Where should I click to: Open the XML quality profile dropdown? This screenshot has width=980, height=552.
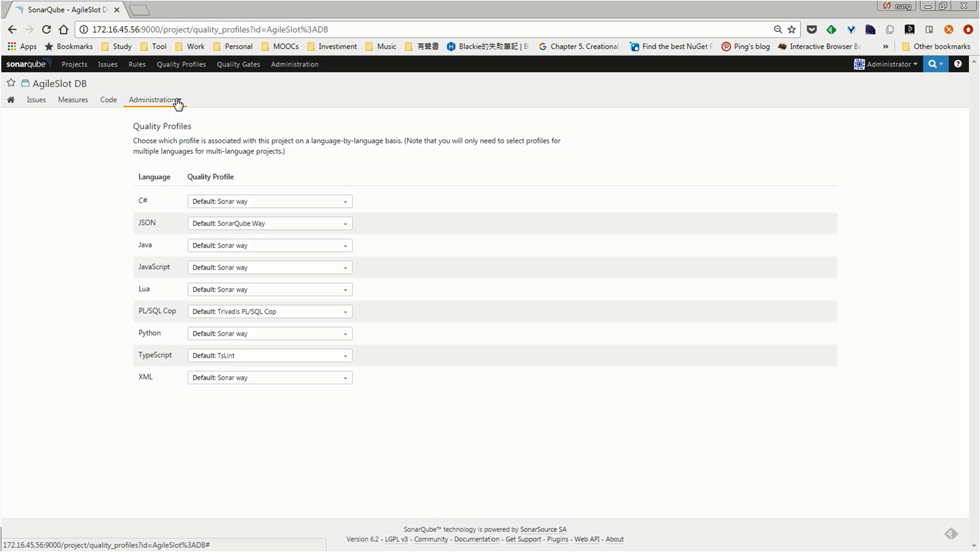point(270,377)
